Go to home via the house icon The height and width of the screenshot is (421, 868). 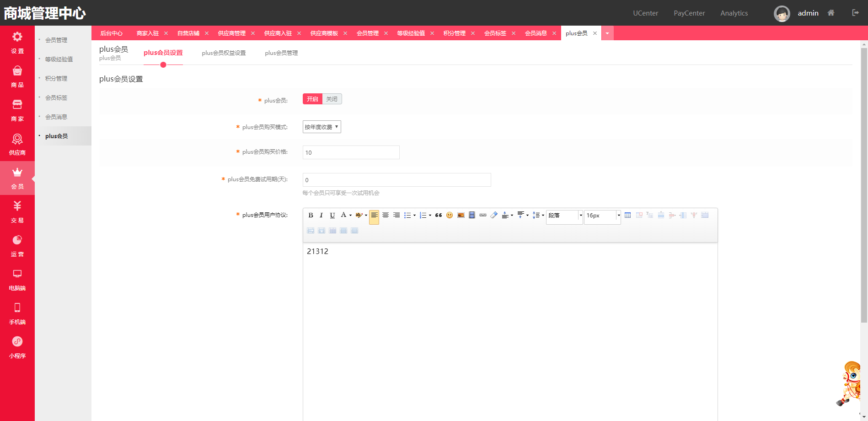click(831, 13)
